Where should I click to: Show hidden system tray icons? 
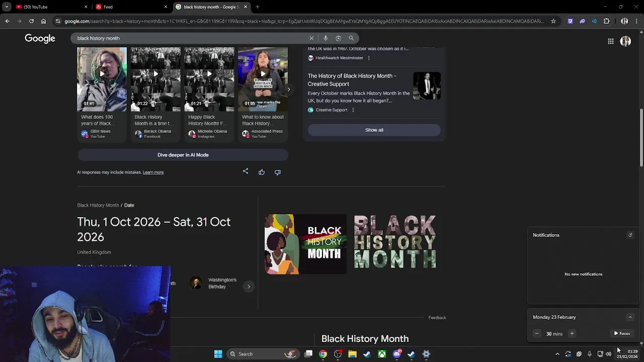pos(557,354)
